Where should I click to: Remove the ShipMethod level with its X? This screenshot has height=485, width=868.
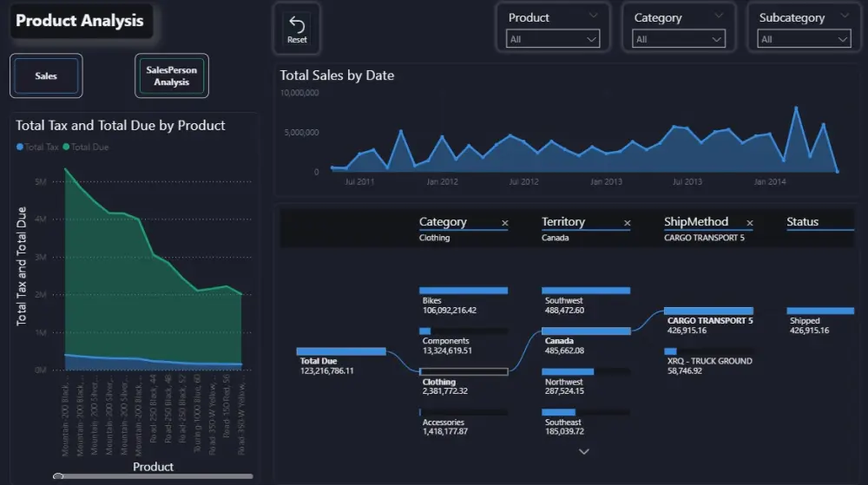pyautogui.click(x=750, y=223)
